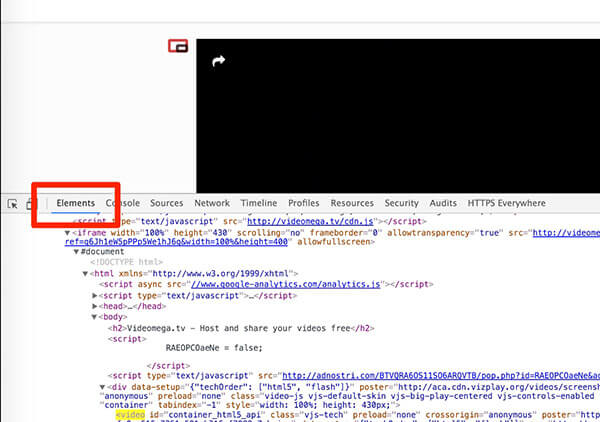This screenshot has width=600, height=422.
Task: Open the Network tab
Action: [212, 203]
